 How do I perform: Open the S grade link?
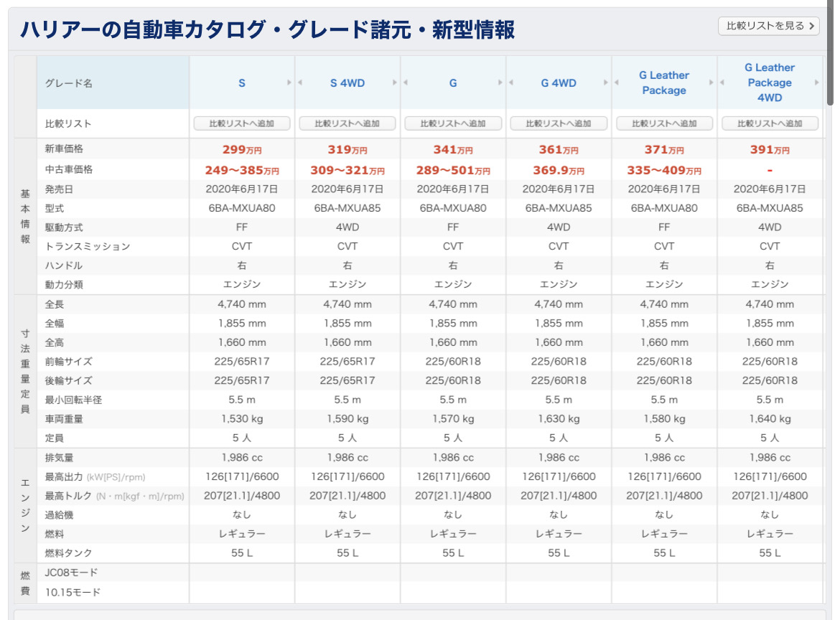coord(242,83)
